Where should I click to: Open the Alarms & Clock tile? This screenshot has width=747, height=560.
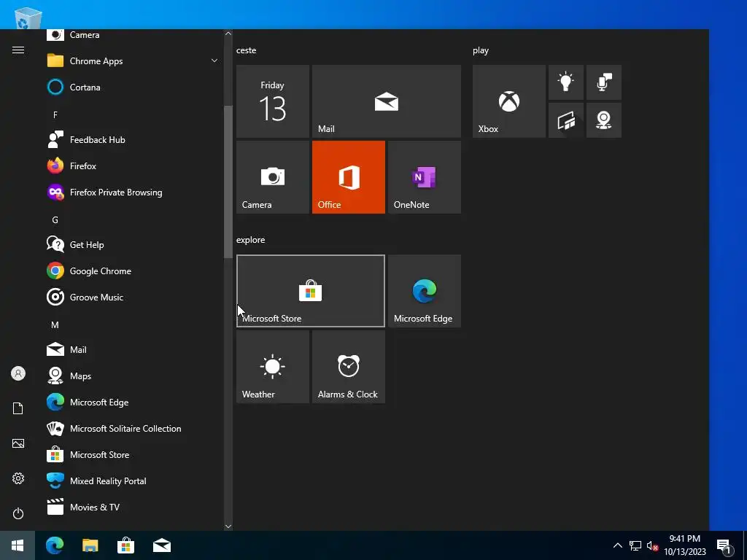(348, 367)
